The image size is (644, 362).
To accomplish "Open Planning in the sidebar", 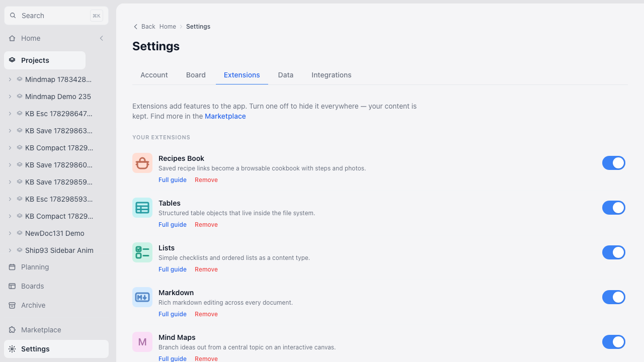I will click(56, 267).
